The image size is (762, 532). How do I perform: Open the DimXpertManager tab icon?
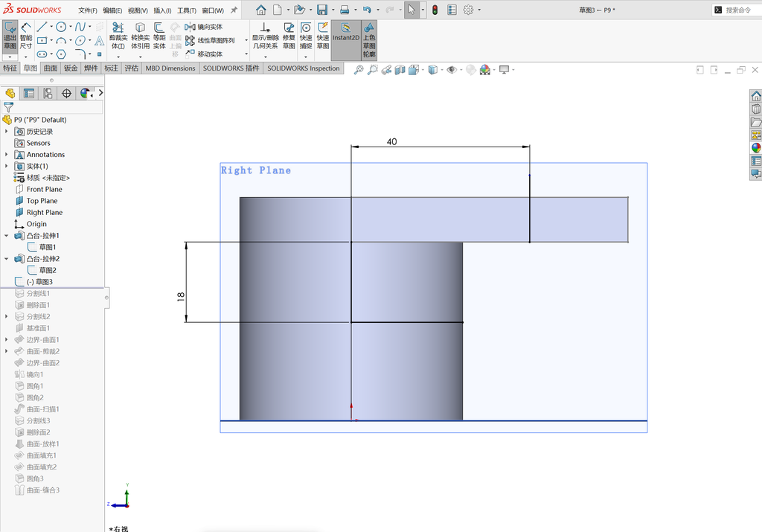point(66,93)
